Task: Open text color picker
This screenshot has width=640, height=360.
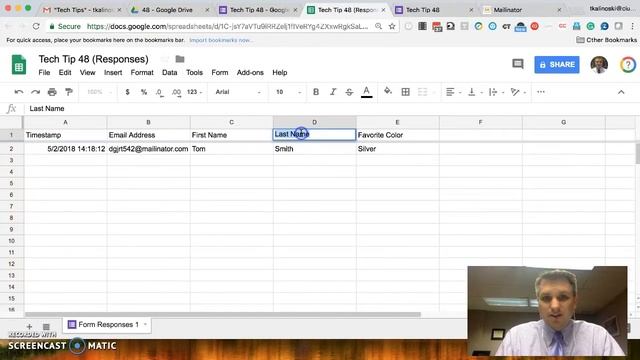Action: pos(367,92)
